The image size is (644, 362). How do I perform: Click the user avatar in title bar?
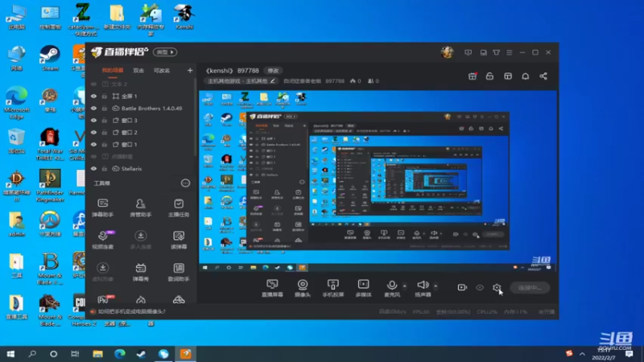[448, 52]
